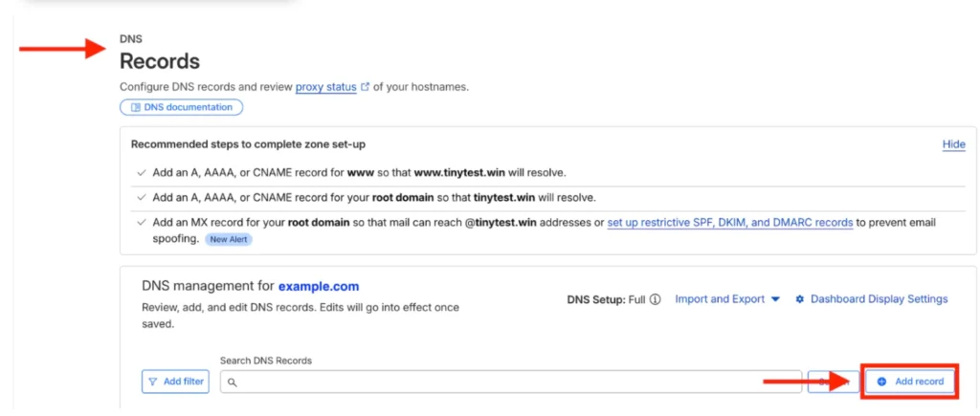Click the checkmark beside the MX record step

tap(142, 223)
